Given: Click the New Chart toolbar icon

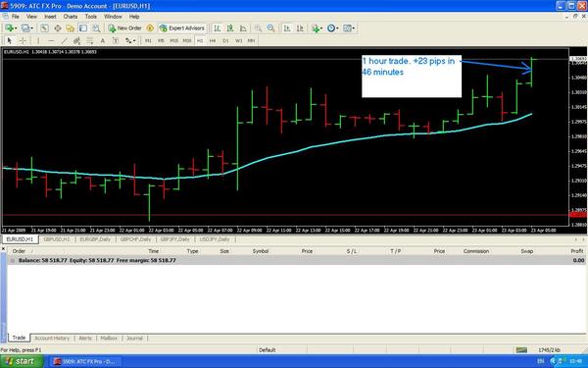Looking at the screenshot, I should click(x=9, y=28).
